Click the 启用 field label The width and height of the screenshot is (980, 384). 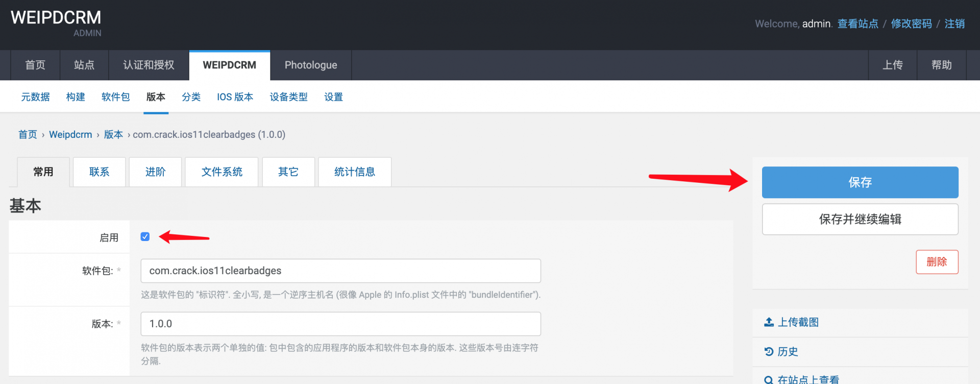109,237
